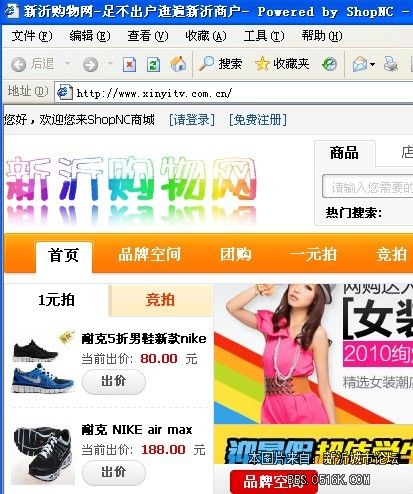Click the page icon in address bar
The image size is (413, 494).
(65, 92)
